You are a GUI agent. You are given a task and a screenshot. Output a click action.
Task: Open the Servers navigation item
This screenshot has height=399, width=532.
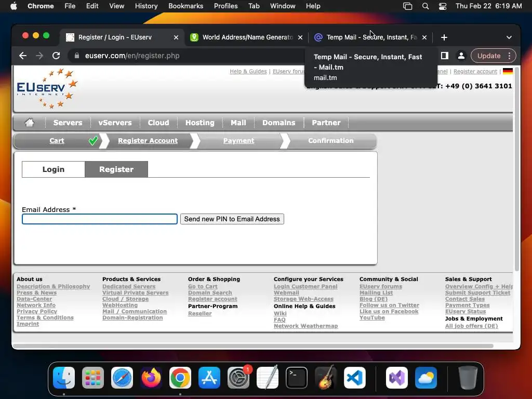pos(68,123)
